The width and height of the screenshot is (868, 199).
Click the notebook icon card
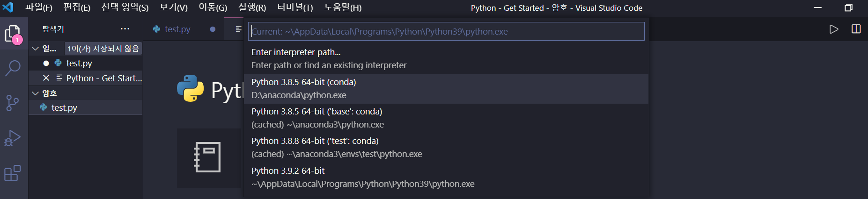point(209,158)
